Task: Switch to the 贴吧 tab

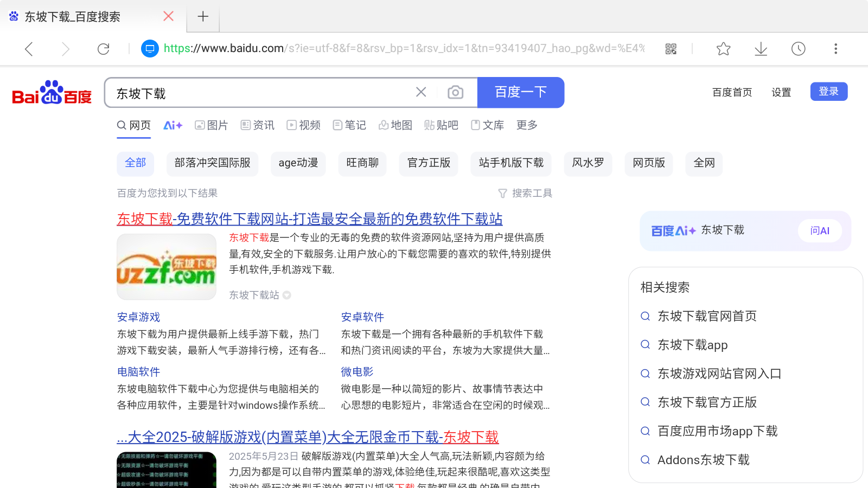Action: point(441,125)
